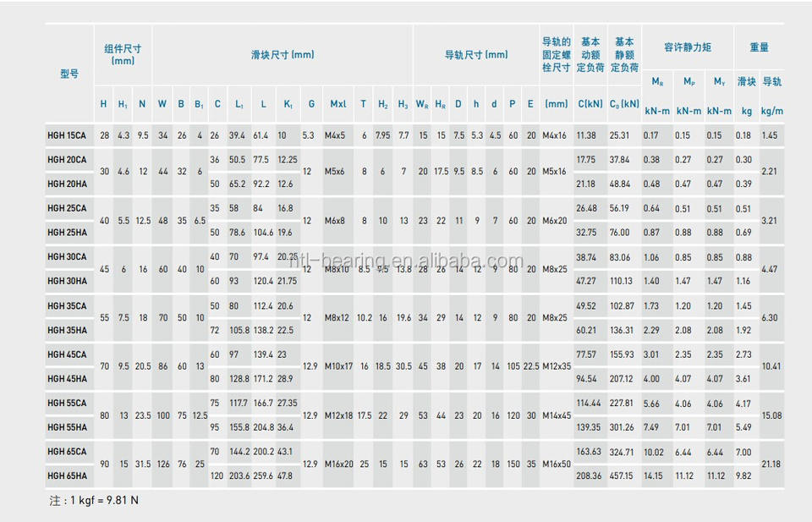Click model label HGH 35HA
The width and height of the screenshot is (812, 522).
click(x=68, y=331)
